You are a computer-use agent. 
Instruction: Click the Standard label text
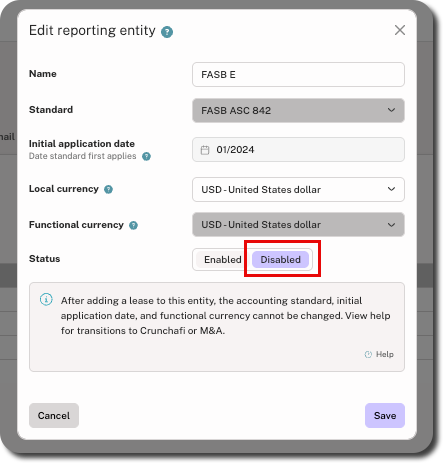coord(51,110)
